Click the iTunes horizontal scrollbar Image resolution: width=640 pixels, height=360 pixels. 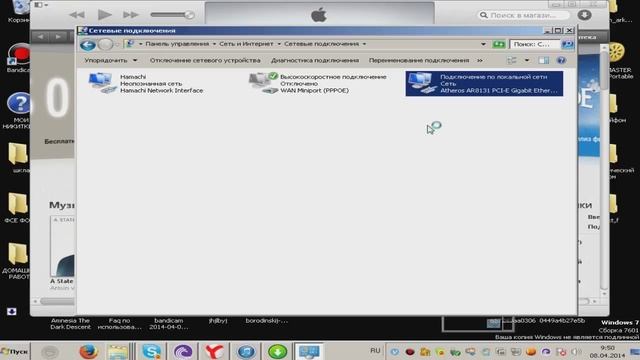(57, 301)
